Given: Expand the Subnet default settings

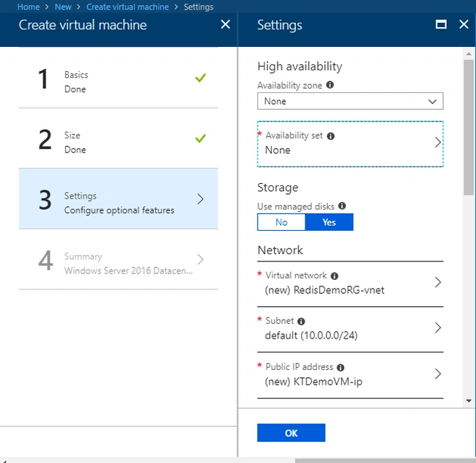Looking at the screenshot, I should (350, 329).
